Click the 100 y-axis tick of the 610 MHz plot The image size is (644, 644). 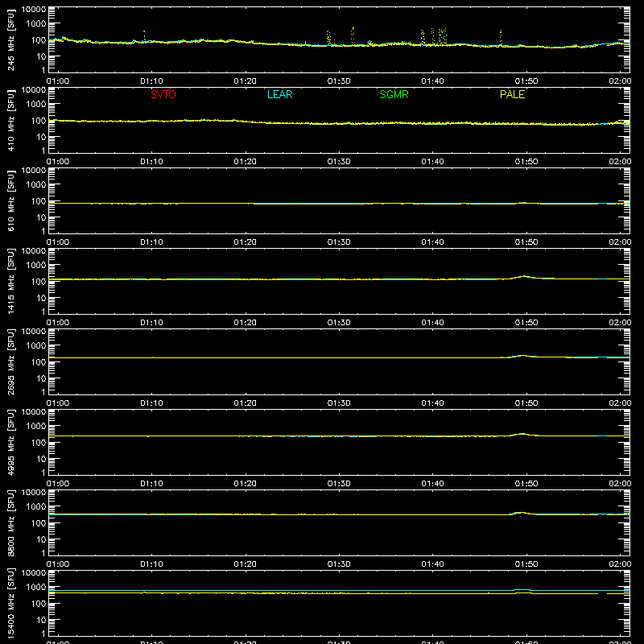(39, 201)
